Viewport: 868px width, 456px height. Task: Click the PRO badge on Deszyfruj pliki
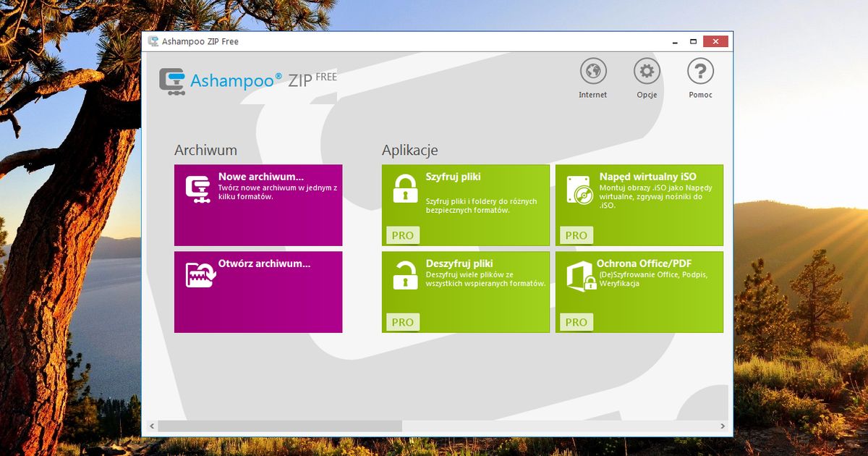(403, 322)
